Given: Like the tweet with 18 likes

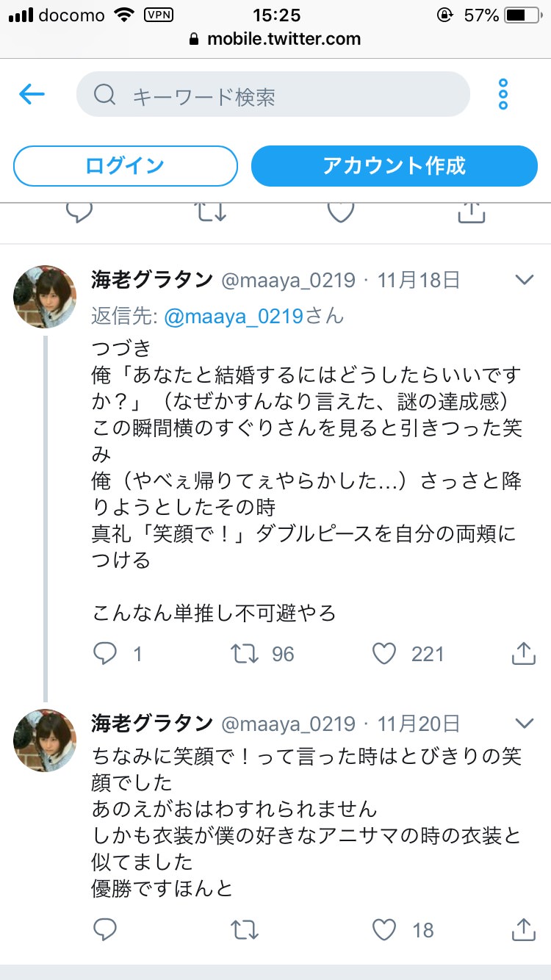Looking at the screenshot, I should click(384, 930).
